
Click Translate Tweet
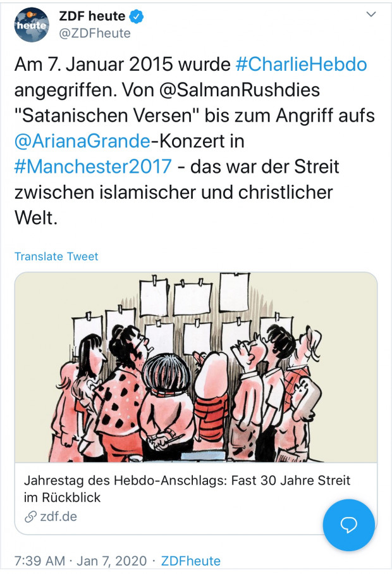click(56, 256)
